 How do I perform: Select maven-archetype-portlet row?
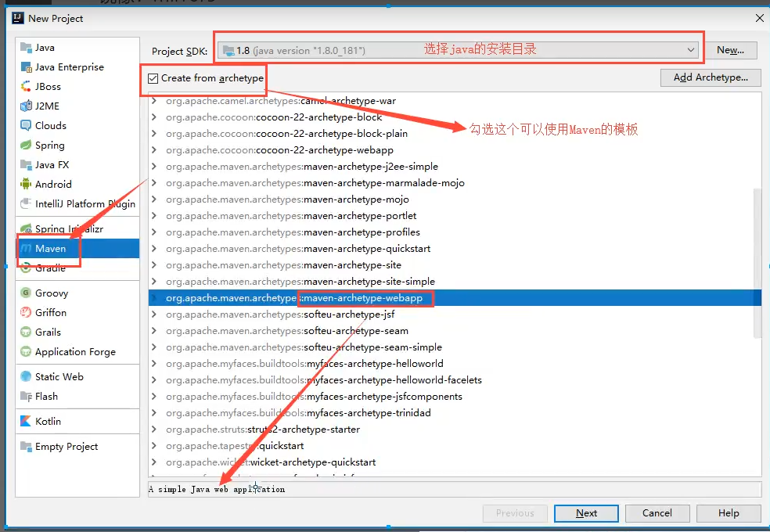click(x=455, y=215)
